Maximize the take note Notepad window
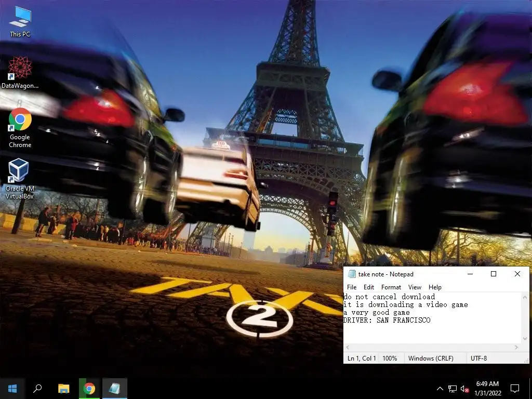532x399 pixels. [x=494, y=274]
